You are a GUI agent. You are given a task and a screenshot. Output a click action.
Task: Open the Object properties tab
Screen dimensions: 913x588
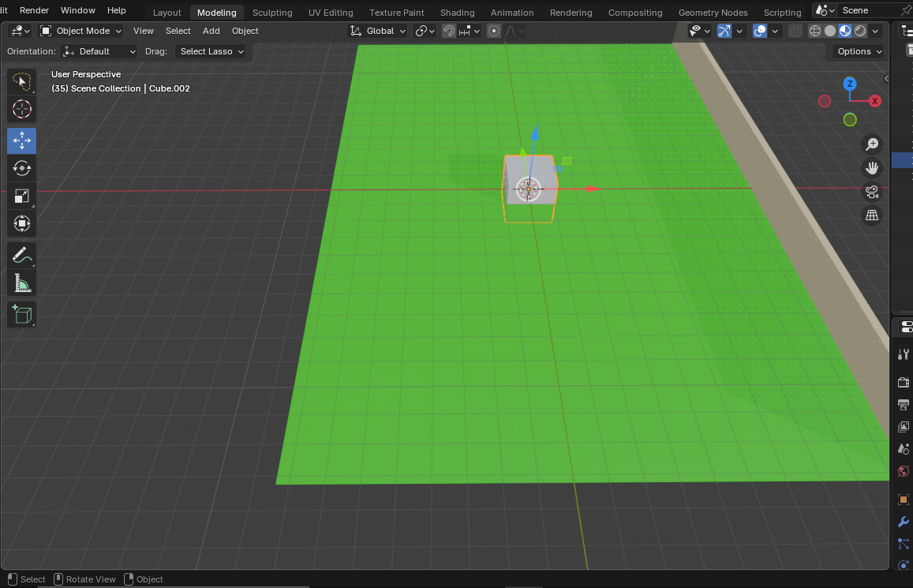coord(903,500)
